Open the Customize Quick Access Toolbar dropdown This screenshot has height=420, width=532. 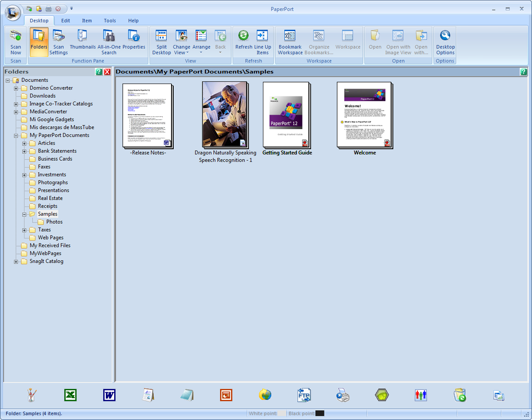[71, 8]
